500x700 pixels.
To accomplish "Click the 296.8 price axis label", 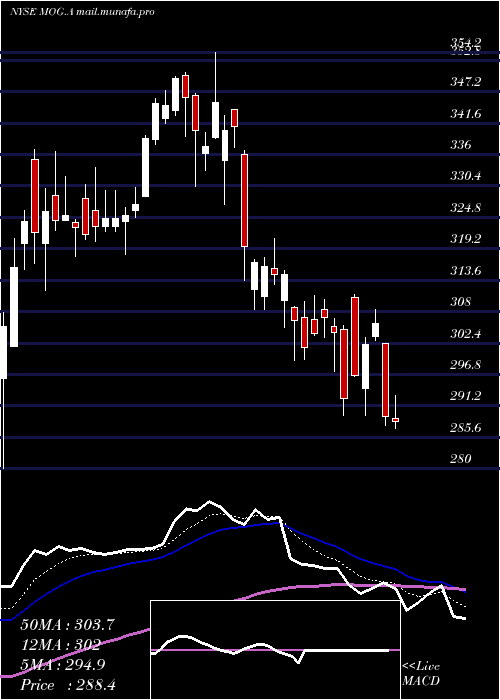I will pyautogui.click(x=466, y=365).
